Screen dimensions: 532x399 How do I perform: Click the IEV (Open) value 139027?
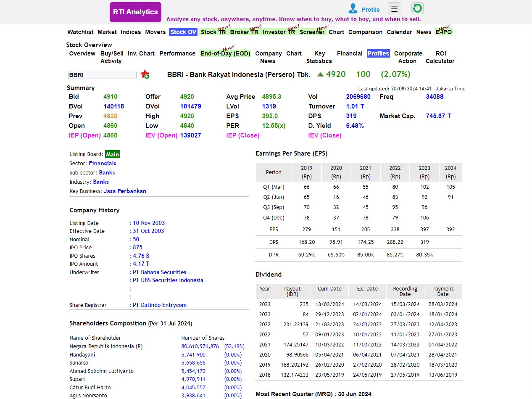point(190,135)
